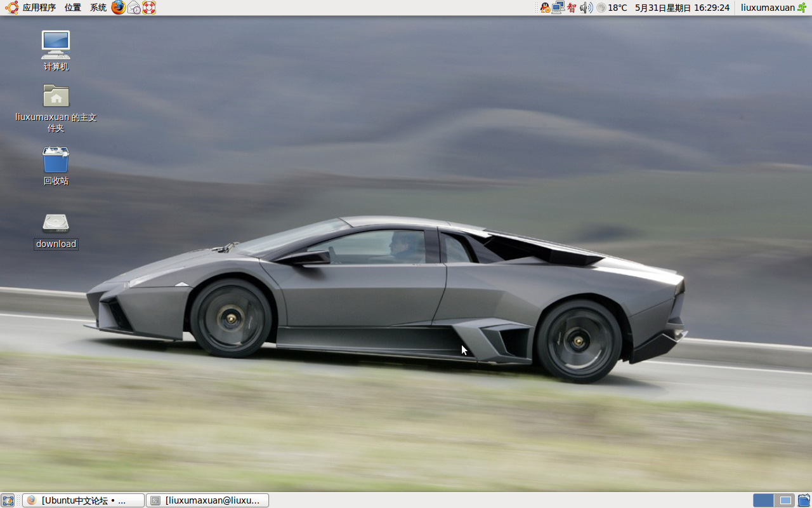Image resolution: width=812 pixels, height=508 pixels.
Task: Open the network connection tray icon
Action: tap(558, 8)
